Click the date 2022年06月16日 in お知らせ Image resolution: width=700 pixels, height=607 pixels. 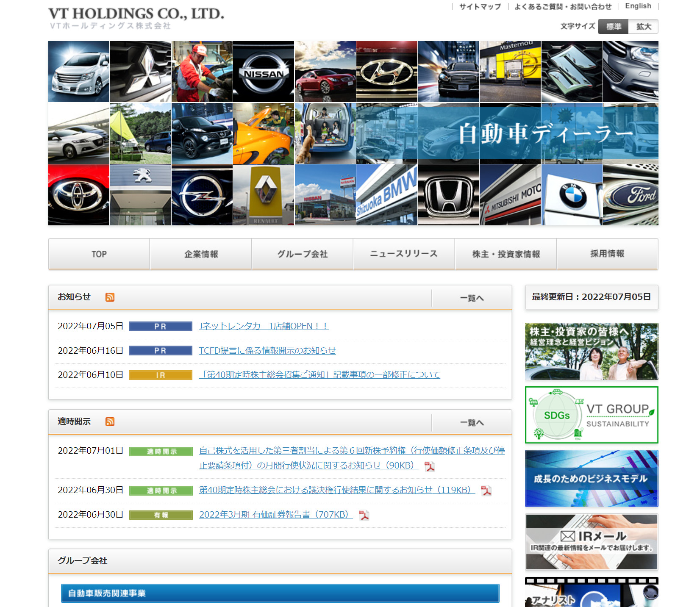pyautogui.click(x=91, y=351)
